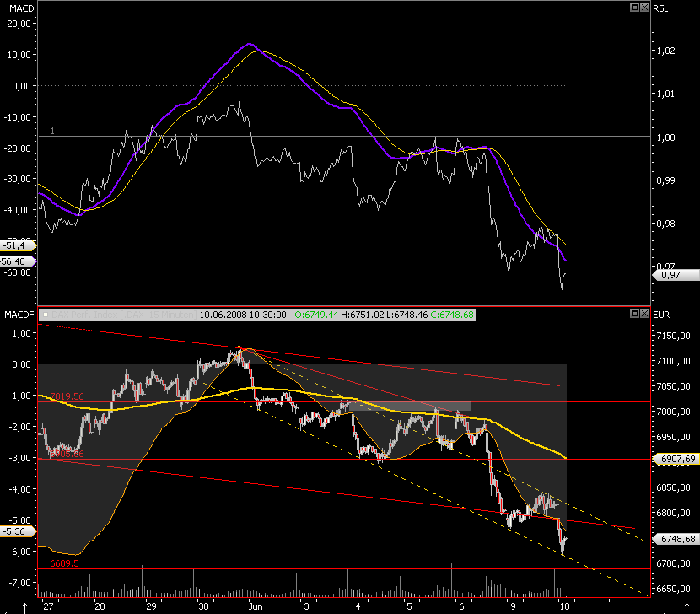This screenshot has width=700, height=614.
Task: Click the MACDF axis label
Action: tap(19, 315)
